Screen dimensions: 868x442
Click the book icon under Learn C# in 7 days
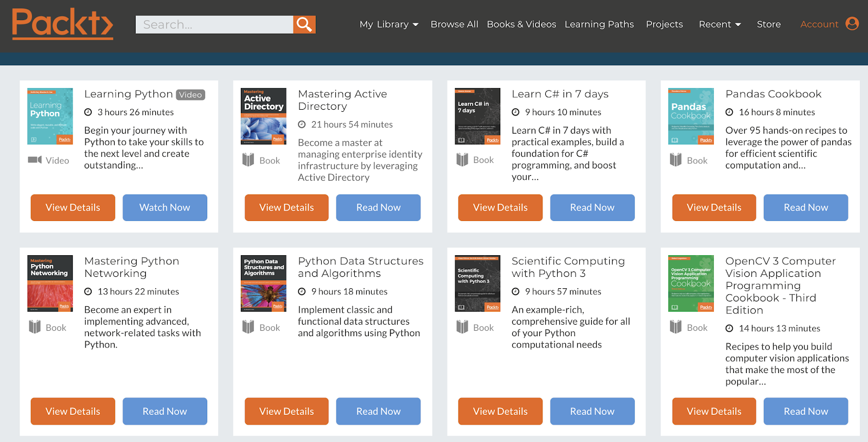462,160
